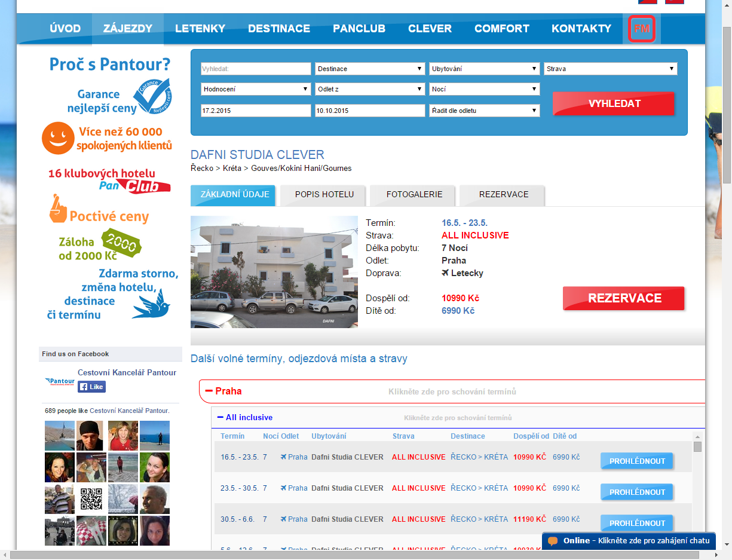Collapse the All inclusive terms section
732x560 pixels.
pos(458,417)
